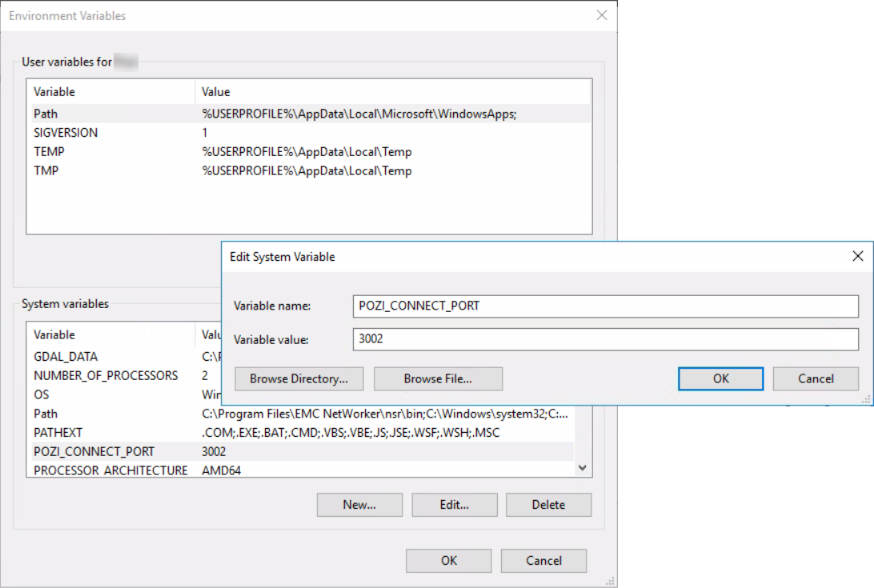Viewport: 874px width, 588px height.
Task: Open Browse Directory in Edit System Variable
Action: click(x=299, y=379)
